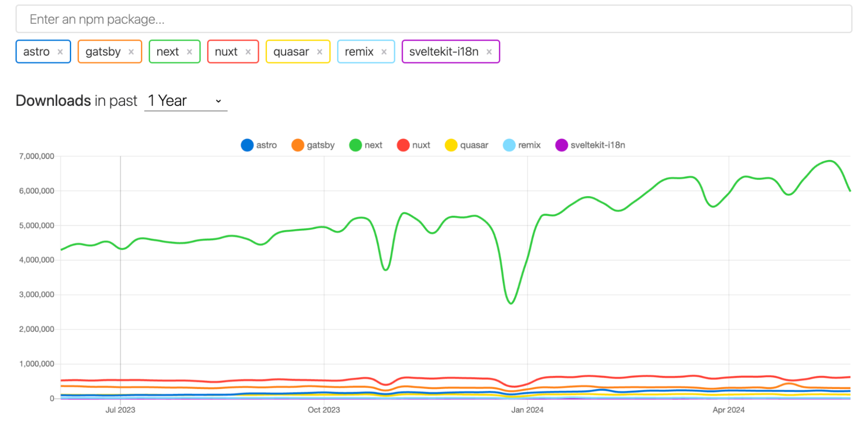Toggle sveltekit-i18n series in chart legend
The image size is (868, 432).
590,145
